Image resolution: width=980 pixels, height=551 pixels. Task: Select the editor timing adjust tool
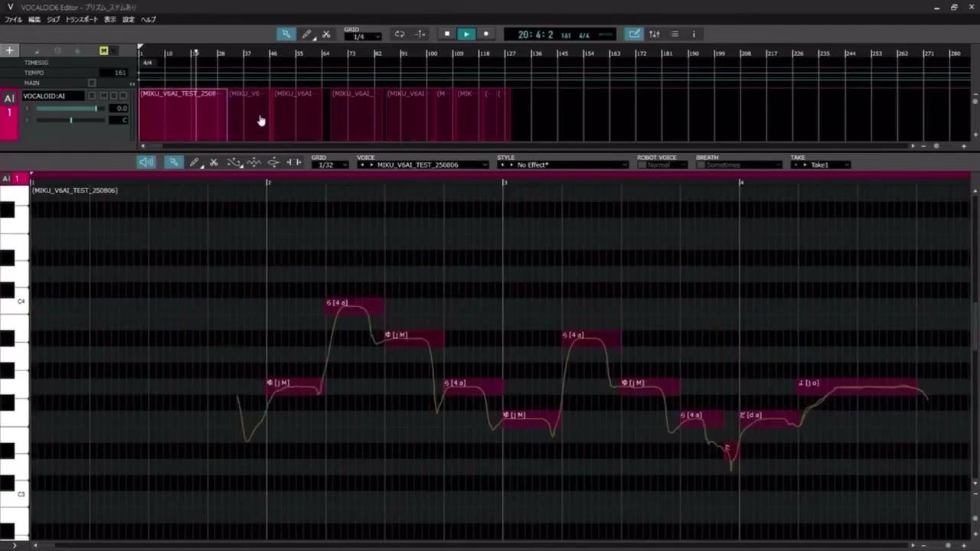294,162
